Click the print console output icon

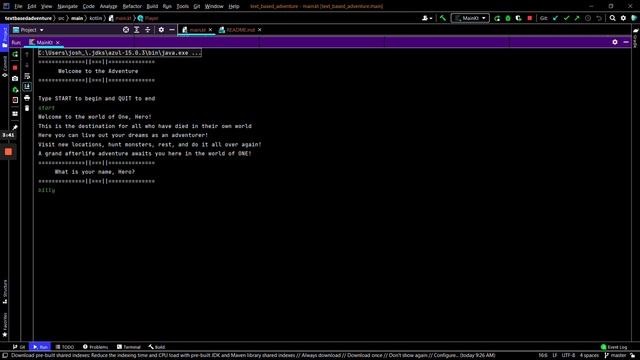tap(27, 98)
